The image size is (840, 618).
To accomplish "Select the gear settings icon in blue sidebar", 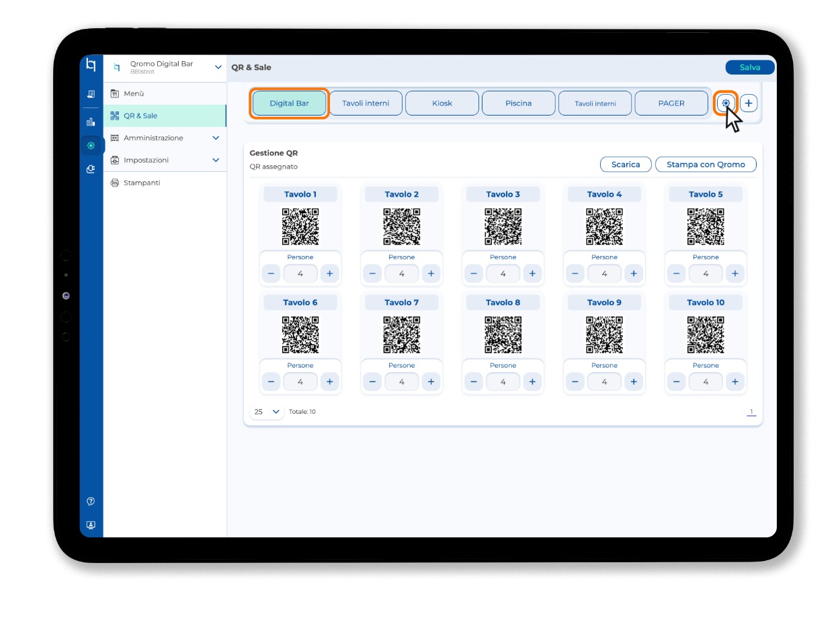I will [91, 145].
